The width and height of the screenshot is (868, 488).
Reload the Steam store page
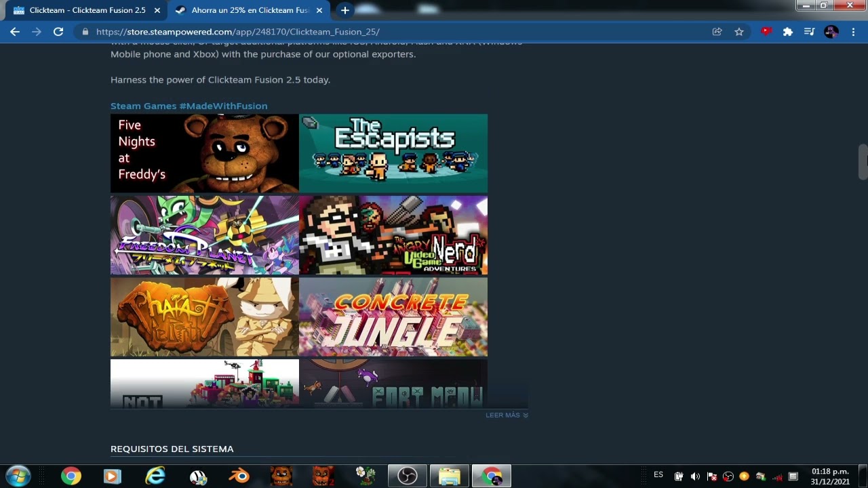click(58, 32)
